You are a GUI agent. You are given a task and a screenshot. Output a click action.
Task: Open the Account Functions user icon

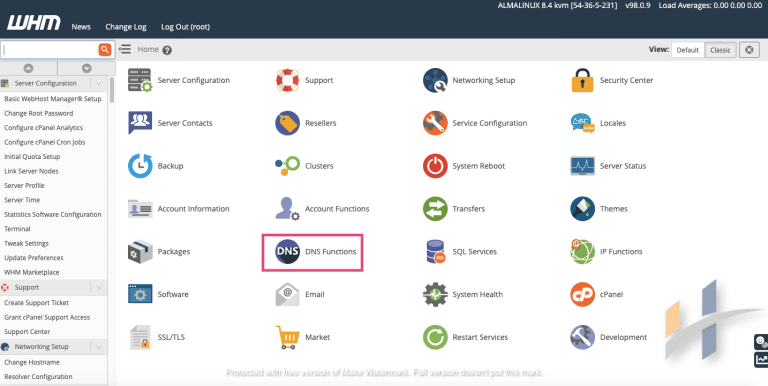[x=288, y=209]
